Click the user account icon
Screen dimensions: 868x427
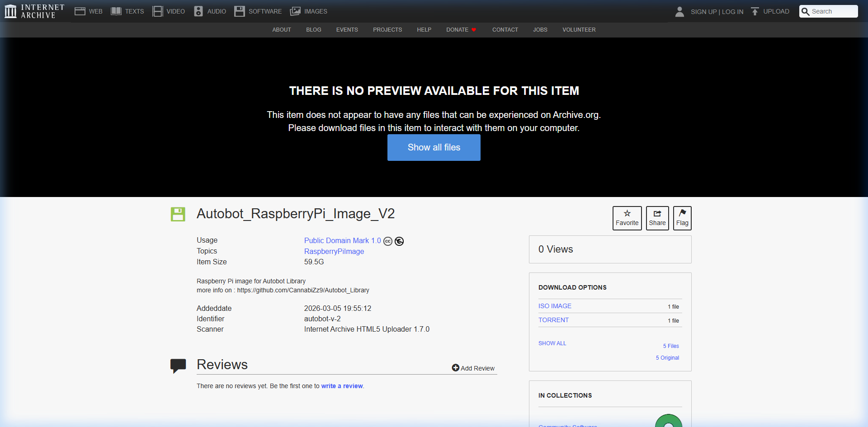click(x=679, y=11)
